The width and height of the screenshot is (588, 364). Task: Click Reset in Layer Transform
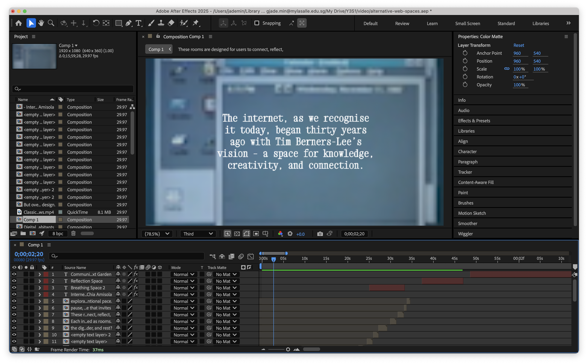[518, 45]
